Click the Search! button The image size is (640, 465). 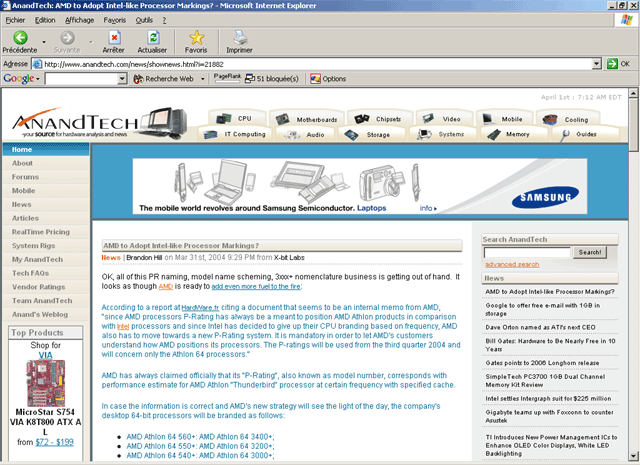point(590,252)
